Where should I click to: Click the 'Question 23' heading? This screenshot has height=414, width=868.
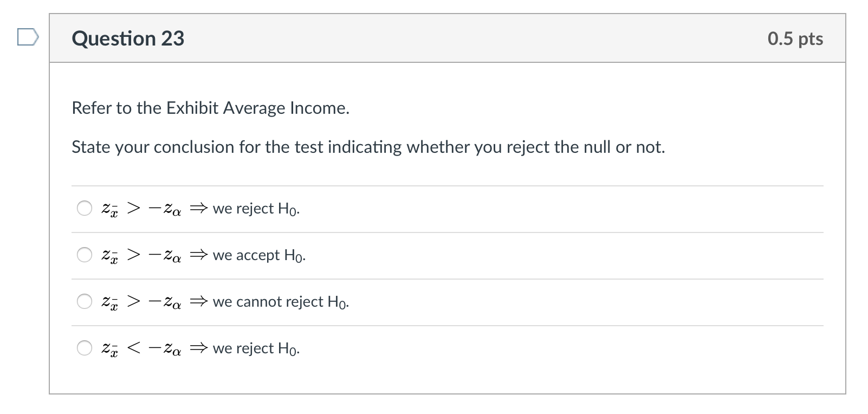pos(128,38)
